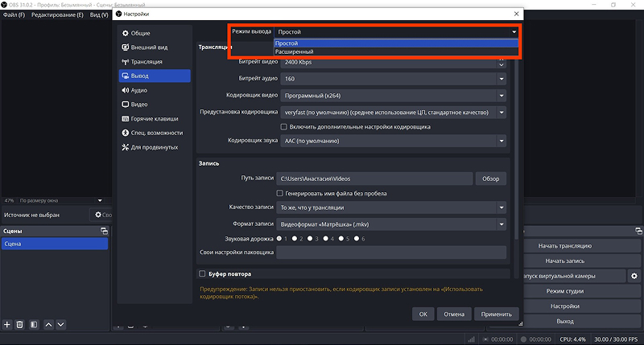The width and height of the screenshot is (644, 345).
Task: Expand the video encoder dropdown
Action: [393, 96]
